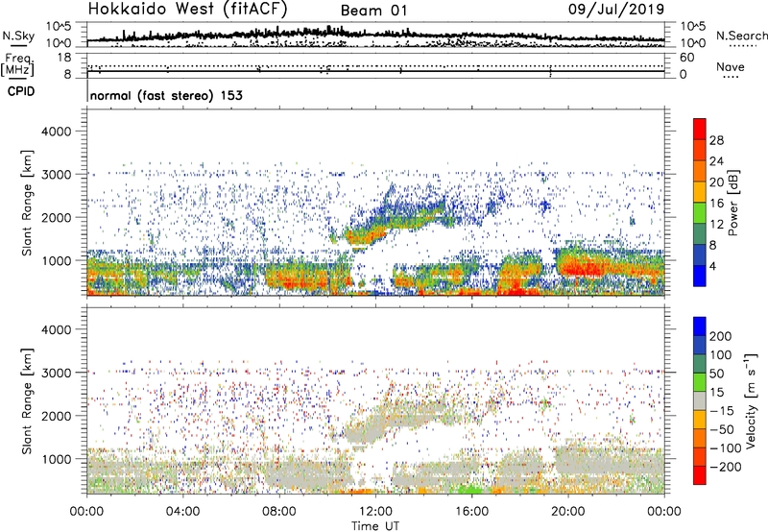Click the 'Freq. [MHz]' axis label

tap(17, 64)
